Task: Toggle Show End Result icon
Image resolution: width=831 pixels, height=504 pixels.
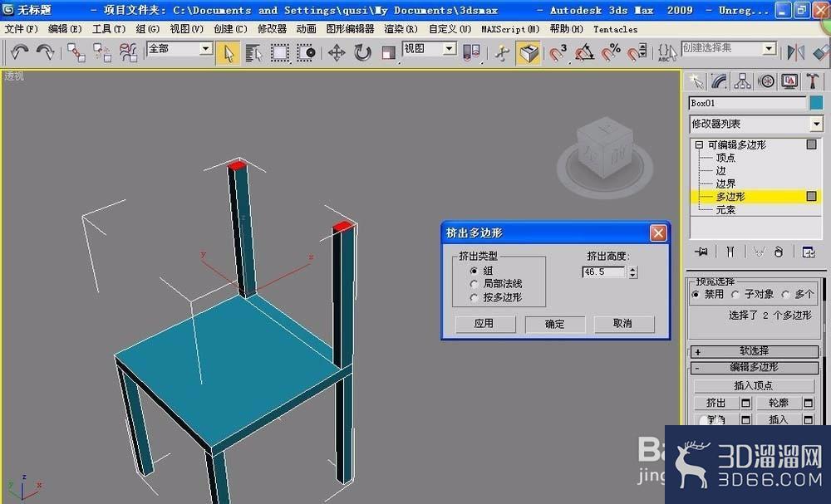Action: point(730,252)
